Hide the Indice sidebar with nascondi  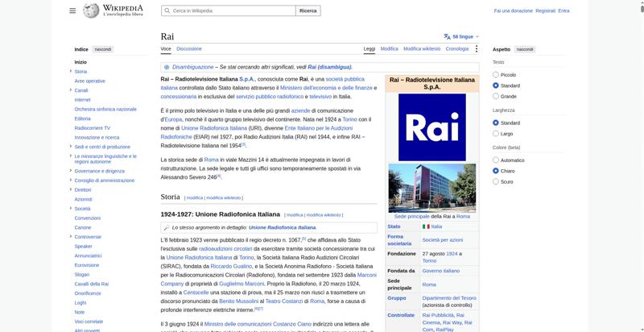tap(103, 49)
